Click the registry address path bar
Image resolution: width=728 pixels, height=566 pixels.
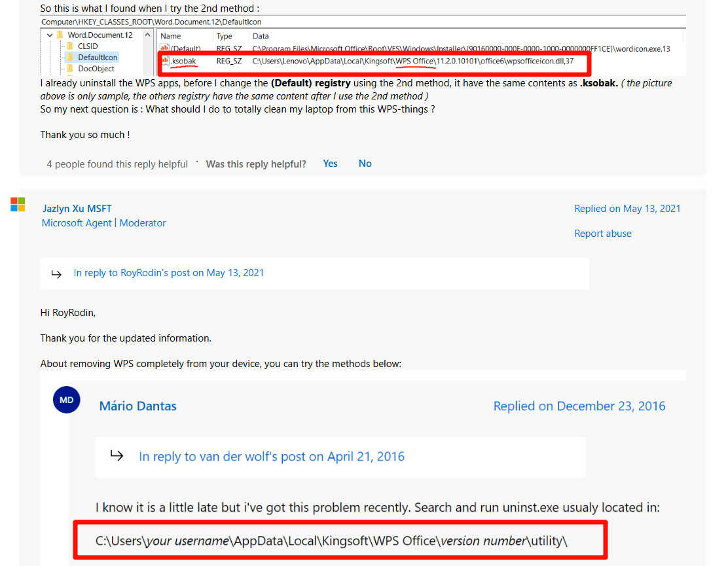(x=363, y=22)
